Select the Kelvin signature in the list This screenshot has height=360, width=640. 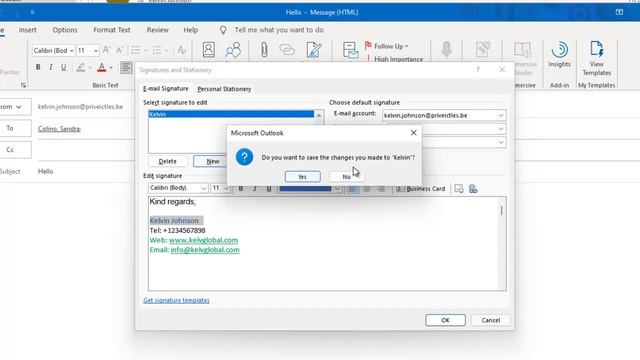tap(231, 114)
